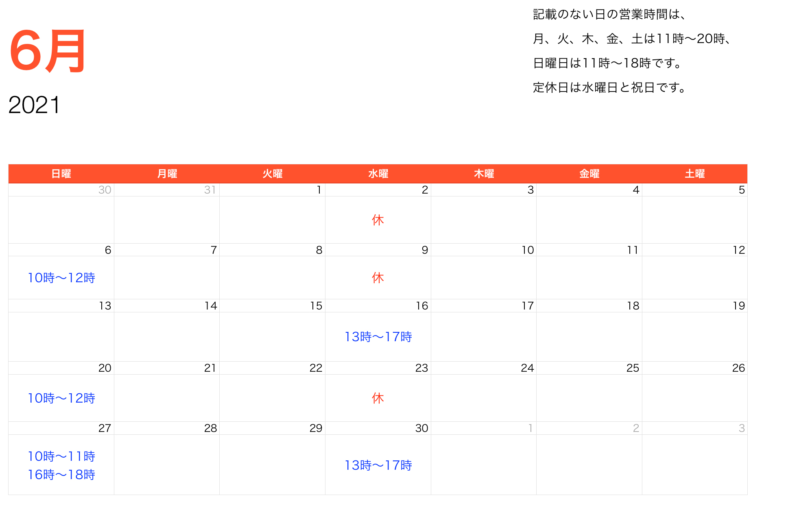This screenshot has width=812, height=519.
Task: Select the 休 mark on June 2
Action: click(377, 220)
